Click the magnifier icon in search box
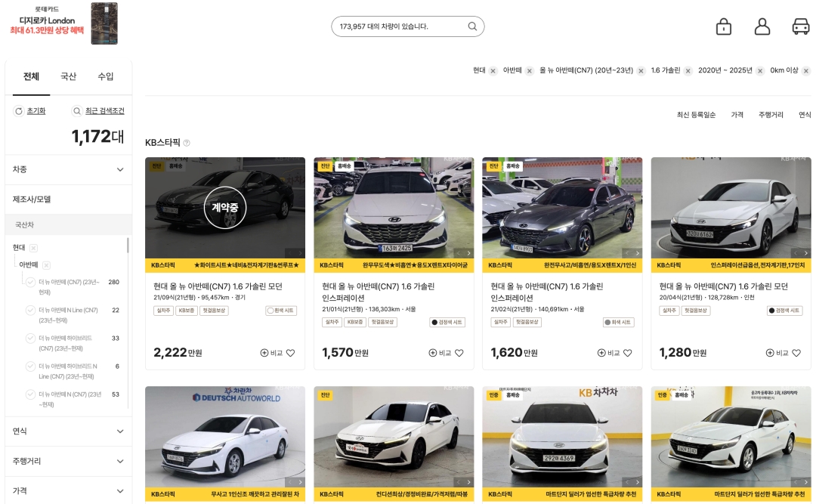Viewport: 816px width, 504px height. (472, 26)
